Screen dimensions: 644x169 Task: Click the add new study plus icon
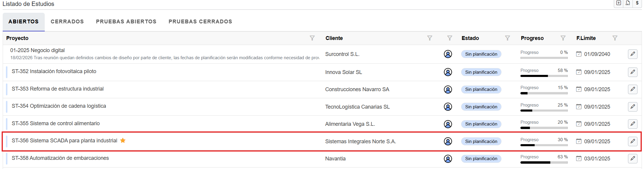click(619, 3)
